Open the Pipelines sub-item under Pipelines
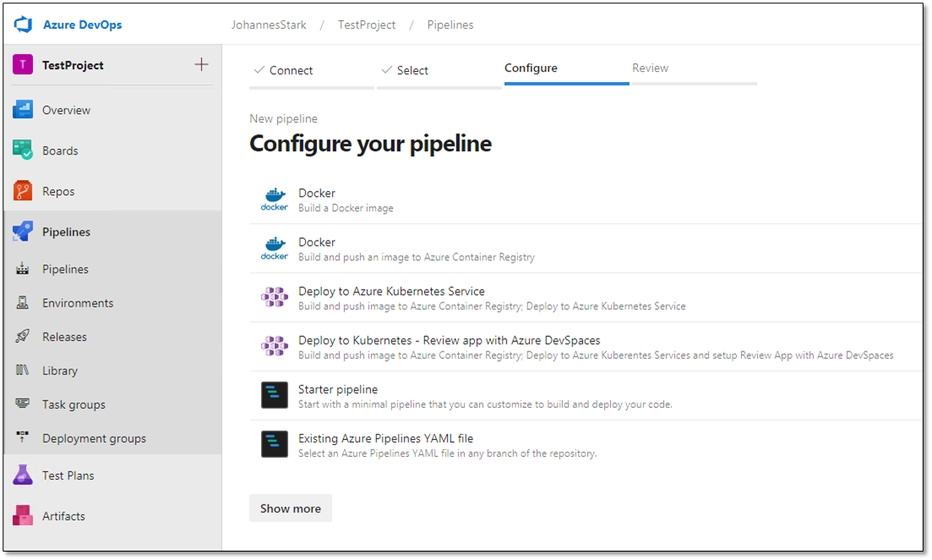The image size is (932, 560). coord(112,269)
